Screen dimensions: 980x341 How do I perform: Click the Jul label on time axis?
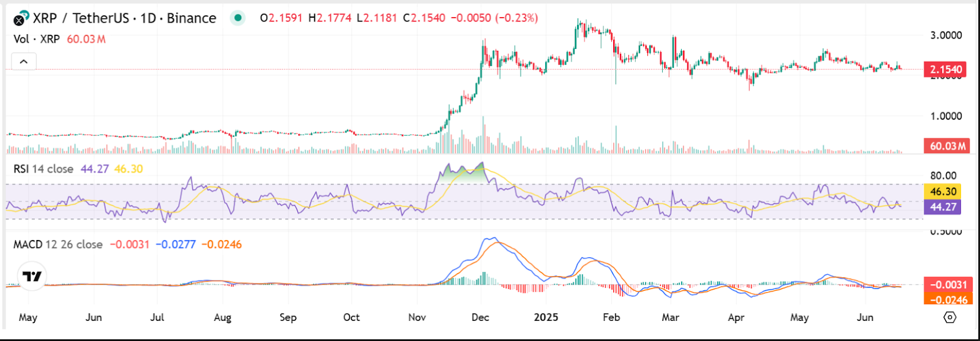tap(157, 317)
